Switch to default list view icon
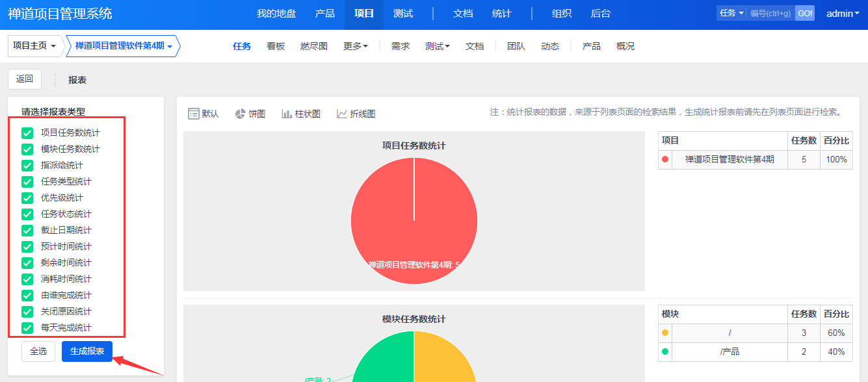 [194, 114]
